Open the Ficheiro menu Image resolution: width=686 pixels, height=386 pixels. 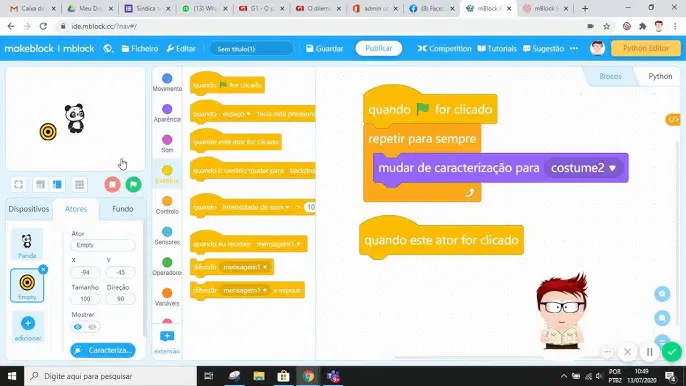(140, 49)
